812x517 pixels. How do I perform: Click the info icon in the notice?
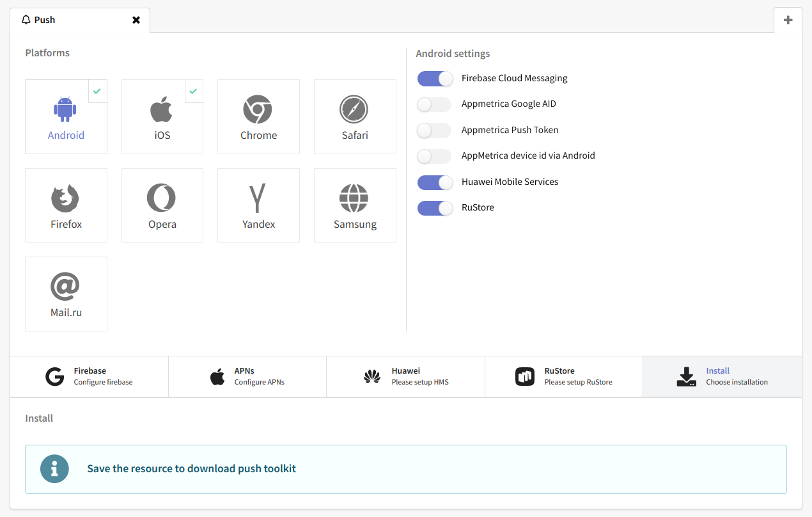(54, 469)
